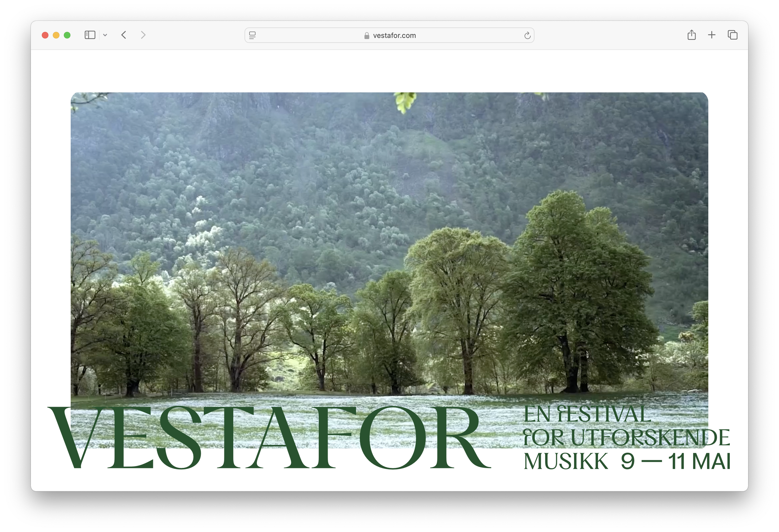Enter full screen with green button
The height and width of the screenshot is (532, 779).
click(x=67, y=35)
